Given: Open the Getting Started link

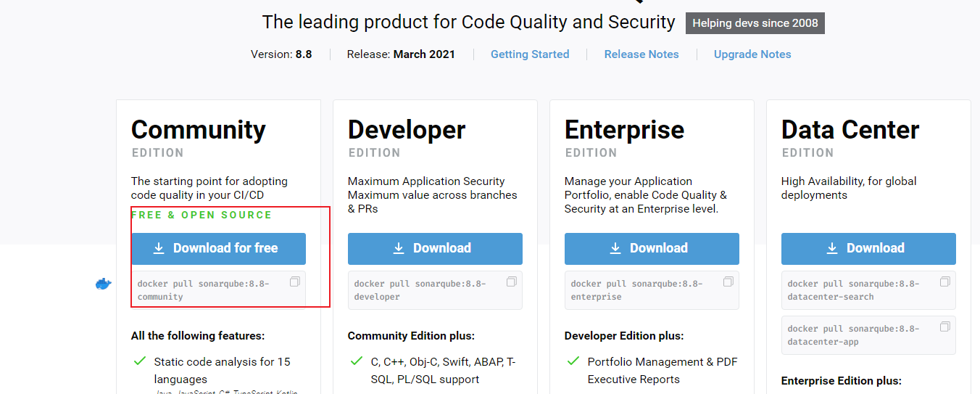Looking at the screenshot, I should tap(530, 54).
